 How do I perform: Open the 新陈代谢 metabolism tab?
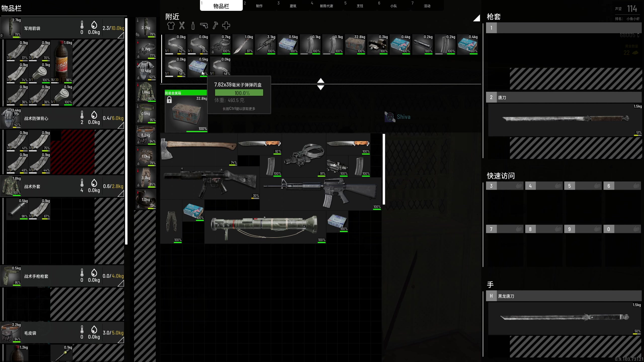[326, 6]
